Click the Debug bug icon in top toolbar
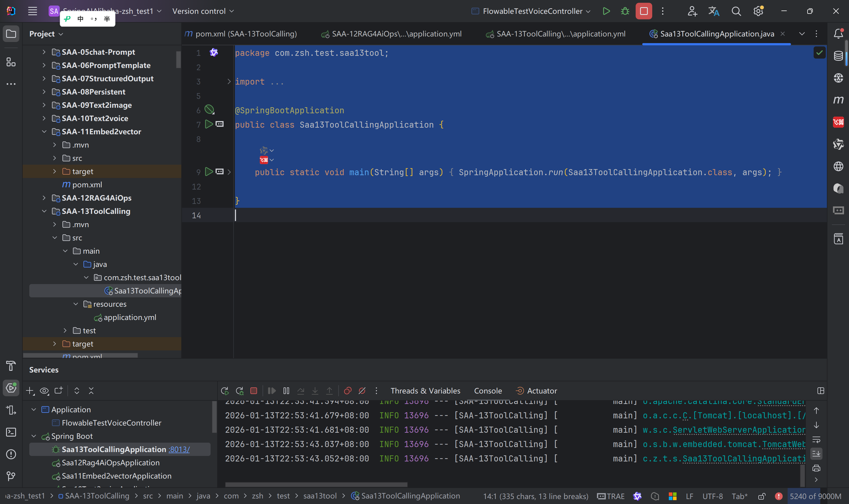The height and width of the screenshot is (504, 849). (x=625, y=11)
